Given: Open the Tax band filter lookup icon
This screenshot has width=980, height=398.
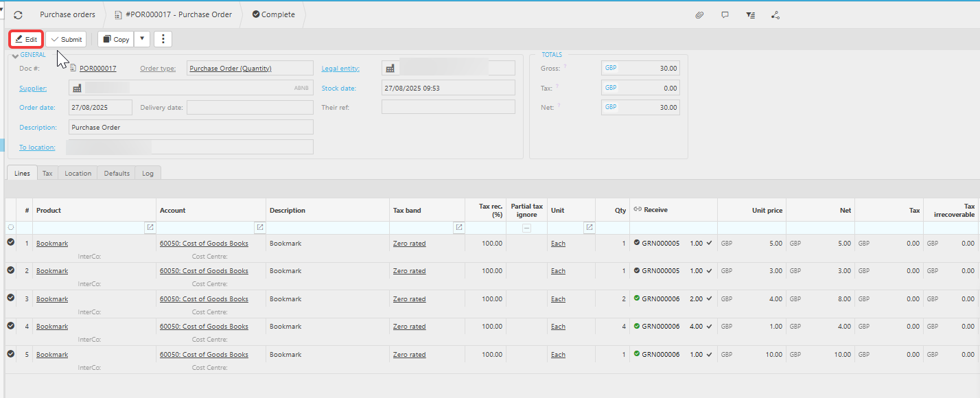Looking at the screenshot, I should [x=458, y=227].
